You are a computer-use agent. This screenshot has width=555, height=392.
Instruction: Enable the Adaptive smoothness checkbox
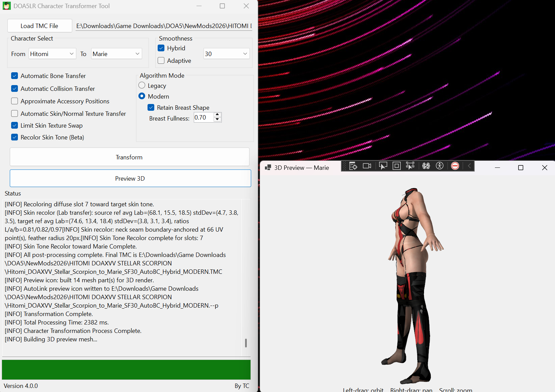click(161, 60)
